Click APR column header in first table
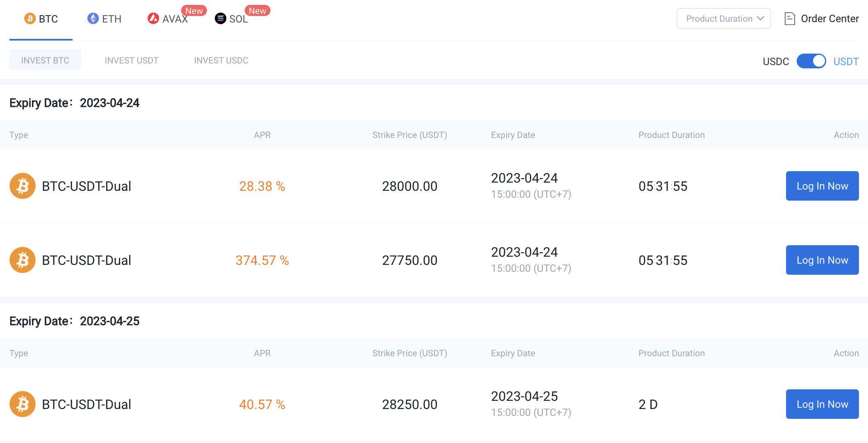The height and width of the screenshot is (443, 868). (x=262, y=135)
